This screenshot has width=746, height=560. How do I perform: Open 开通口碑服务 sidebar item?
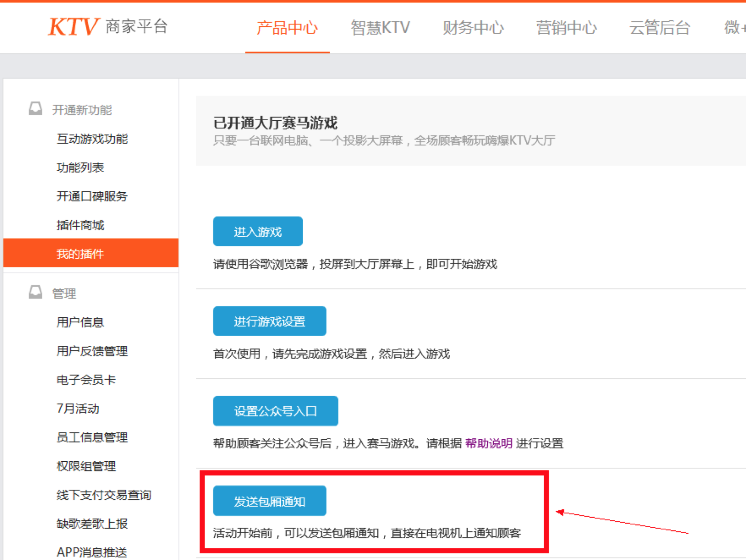coord(92,197)
